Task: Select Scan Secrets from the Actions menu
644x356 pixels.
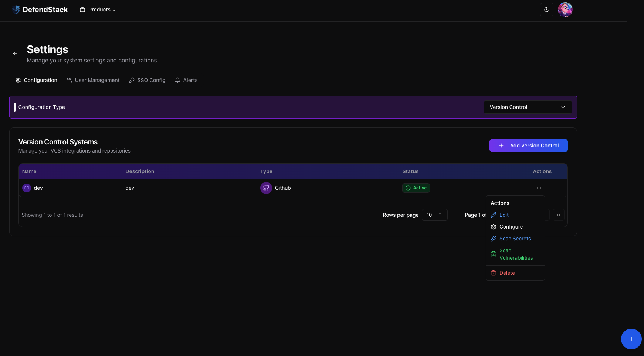Action: tap(515, 239)
